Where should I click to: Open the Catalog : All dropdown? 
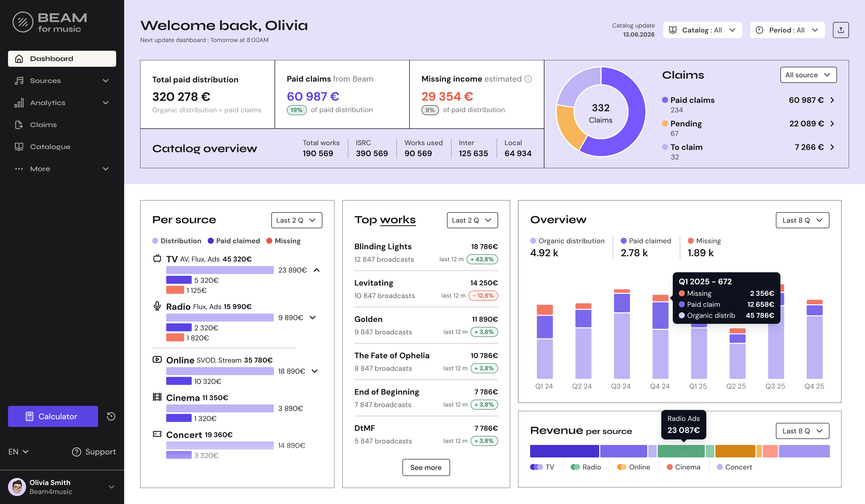[702, 30]
